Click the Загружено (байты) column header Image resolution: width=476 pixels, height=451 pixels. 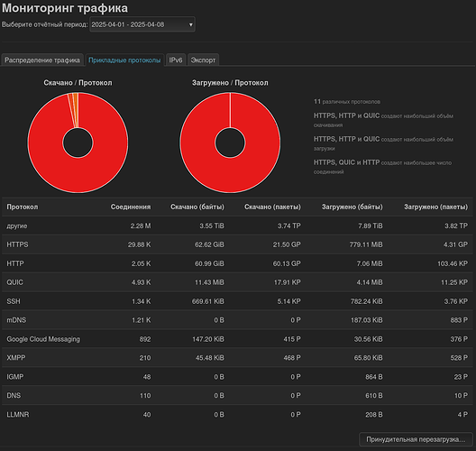352,207
